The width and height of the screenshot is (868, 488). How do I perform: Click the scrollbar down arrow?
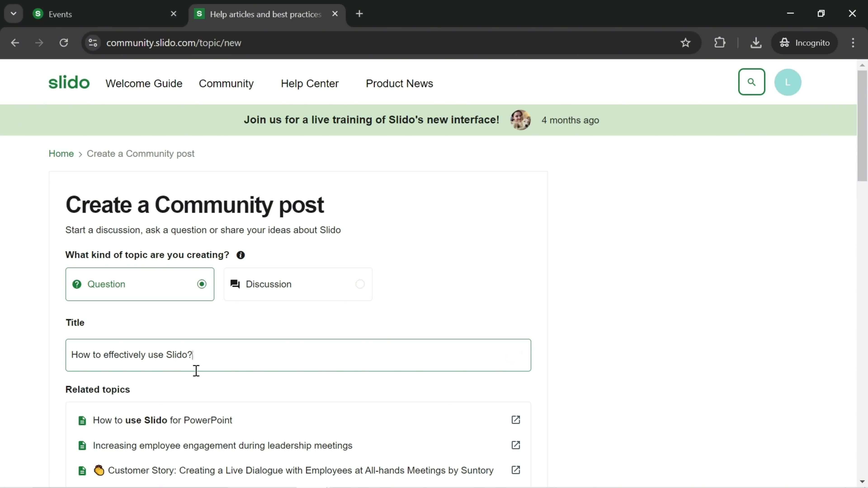862,482
